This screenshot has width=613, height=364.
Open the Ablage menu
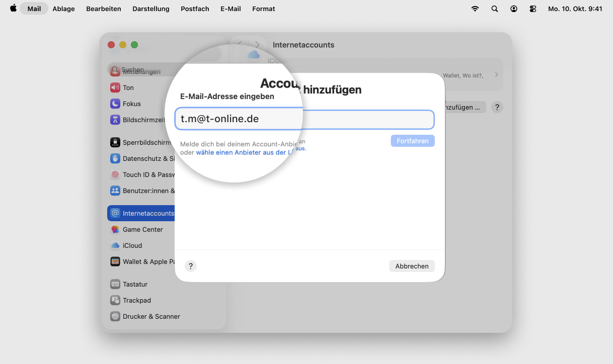[63, 9]
